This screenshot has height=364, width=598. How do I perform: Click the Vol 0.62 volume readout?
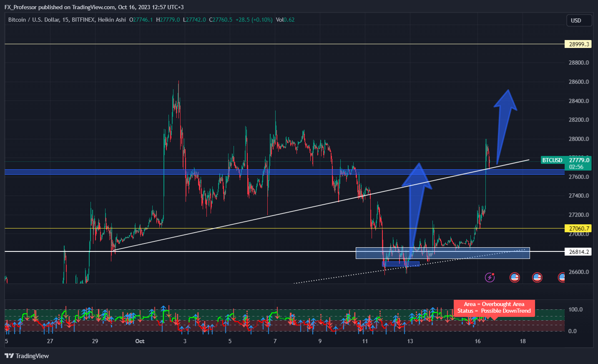pyautogui.click(x=285, y=20)
